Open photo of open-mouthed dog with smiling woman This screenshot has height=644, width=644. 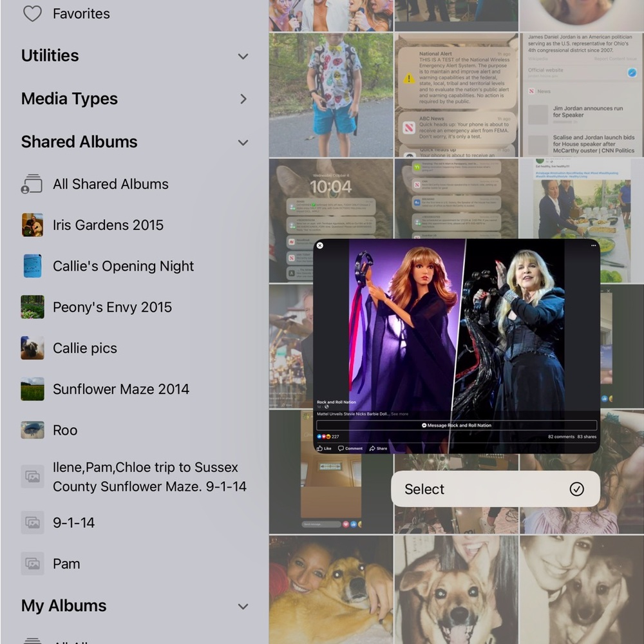pyautogui.click(x=456, y=589)
